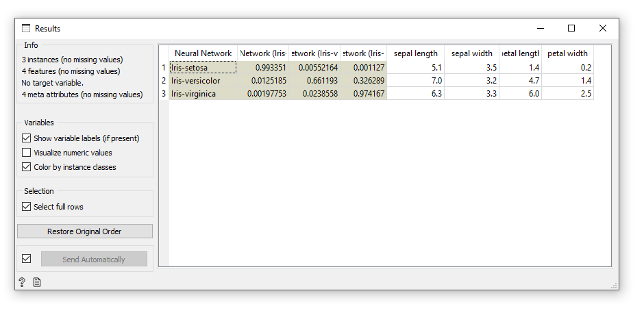The width and height of the screenshot is (644, 315).
Task: Minimize the Results window
Action: pyautogui.click(x=540, y=29)
